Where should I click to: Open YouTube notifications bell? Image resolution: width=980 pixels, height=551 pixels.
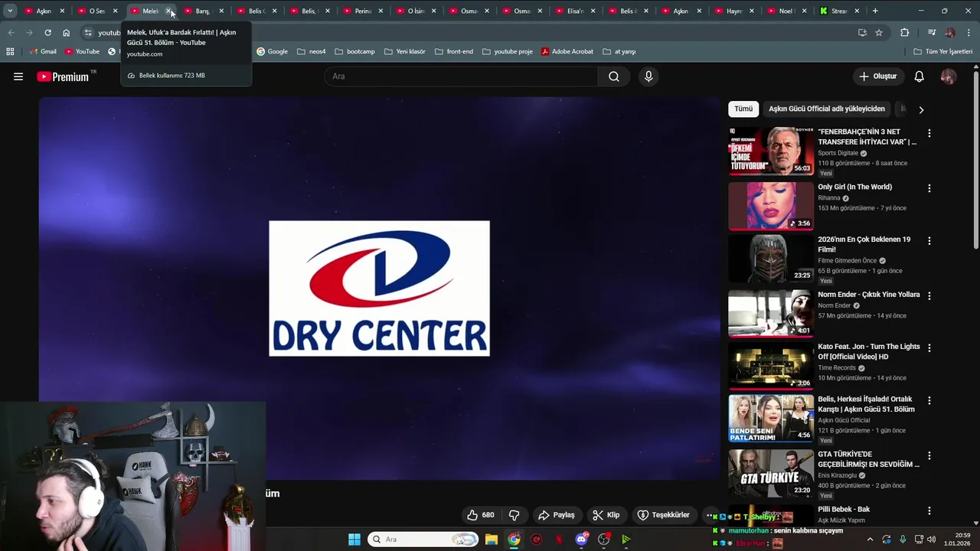[x=920, y=77]
